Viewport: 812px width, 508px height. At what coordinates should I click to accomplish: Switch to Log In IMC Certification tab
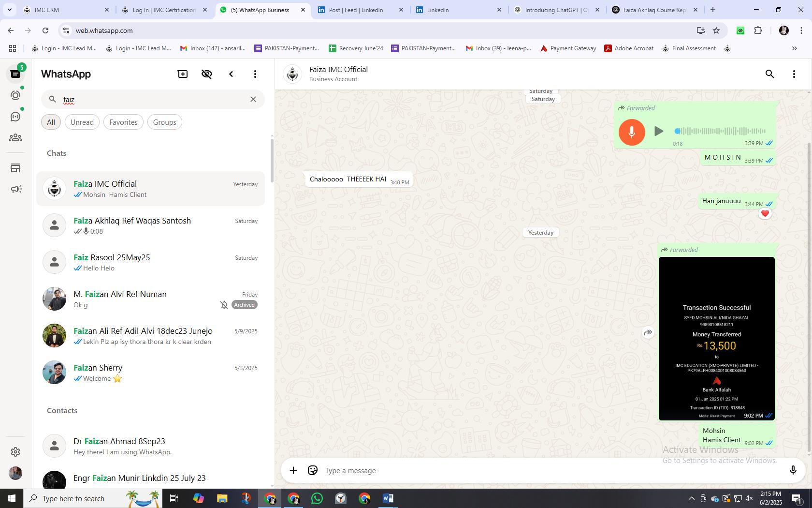coord(164,10)
